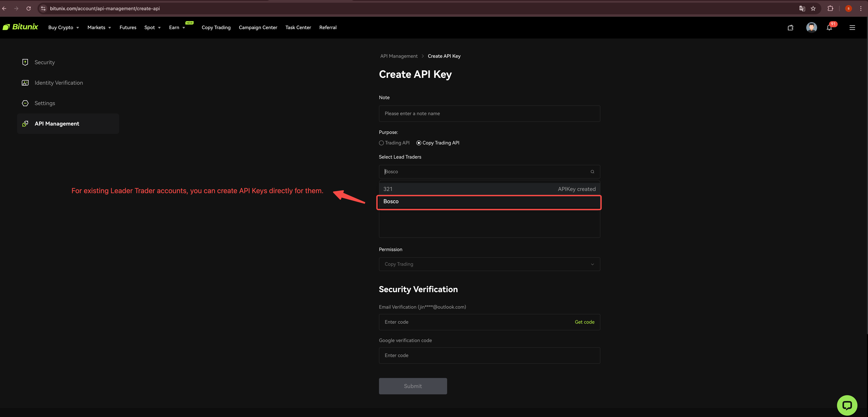
Task: Reload the current page
Action: tap(29, 8)
